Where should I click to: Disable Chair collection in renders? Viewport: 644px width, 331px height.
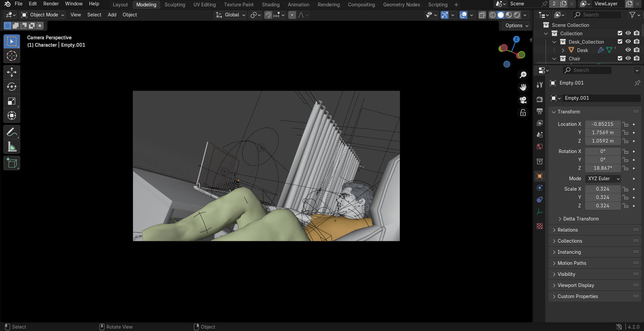637,58
